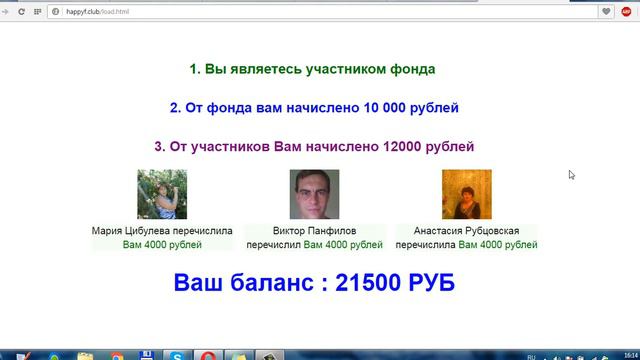Click the site info globe icon in address bar
Viewport: 640px width, 360px height.
pos(56,12)
